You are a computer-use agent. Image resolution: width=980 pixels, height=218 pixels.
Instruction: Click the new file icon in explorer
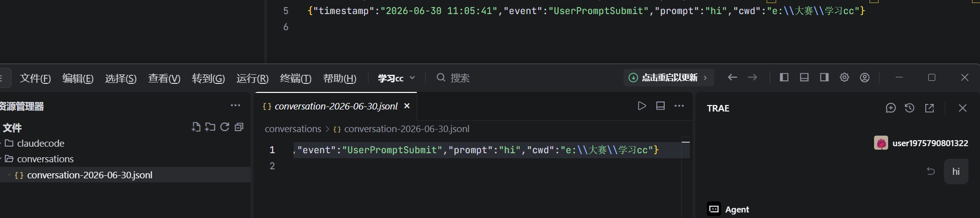[196, 127]
